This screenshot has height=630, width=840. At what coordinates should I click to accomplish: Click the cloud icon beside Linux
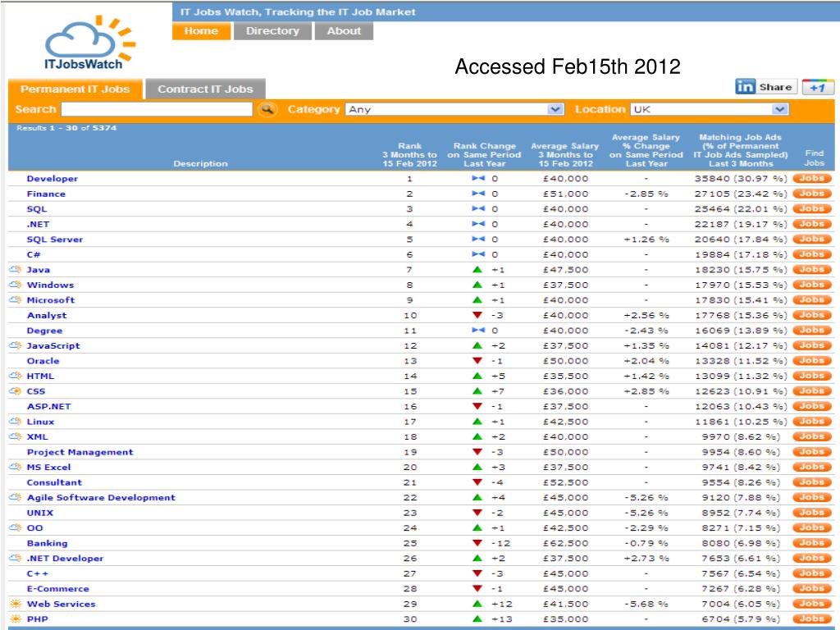point(16,422)
